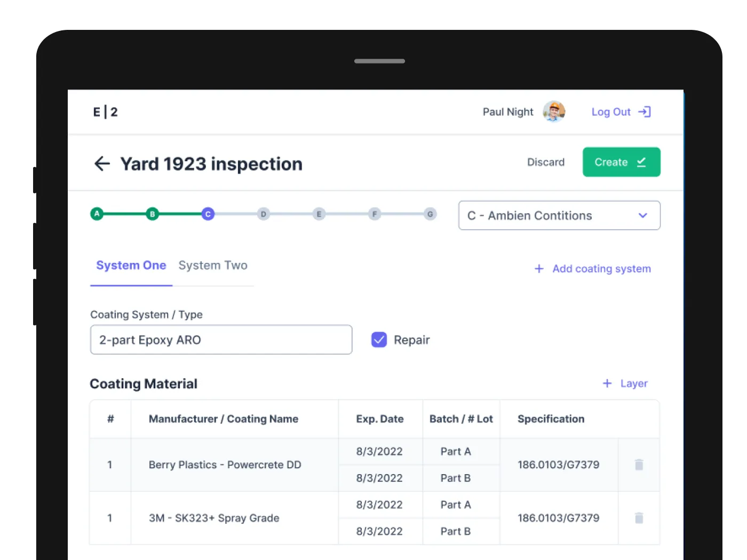This screenshot has height=560, width=747.
Task: Click Discard to cancel the inspection
Action: click(x=545, y=162)
